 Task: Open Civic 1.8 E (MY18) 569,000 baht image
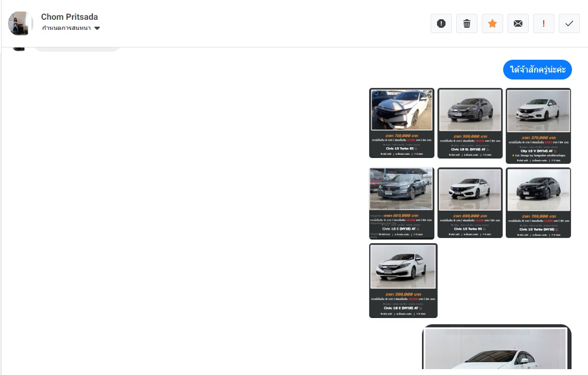(x=402, y=203)
